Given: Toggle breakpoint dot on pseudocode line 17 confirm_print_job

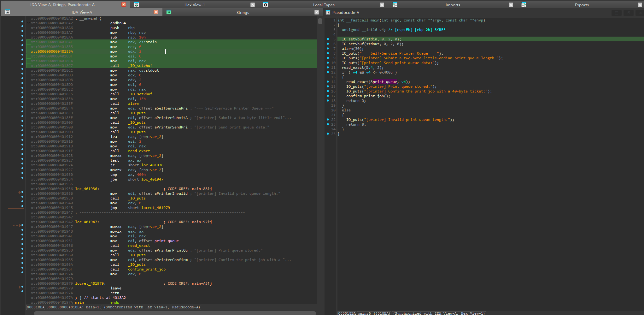Looking at the screenshot, I should 328,96.
